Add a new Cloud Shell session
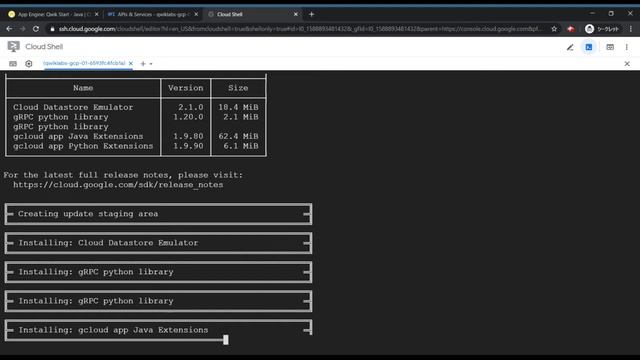The width and height of the screenshot is (640, 360). pos(143,64)
